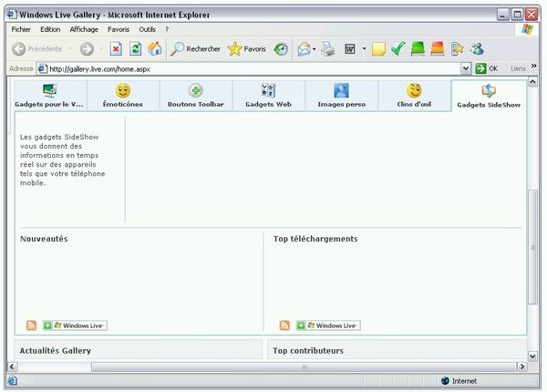Open the Edition menu

click(x=50, y=30)
